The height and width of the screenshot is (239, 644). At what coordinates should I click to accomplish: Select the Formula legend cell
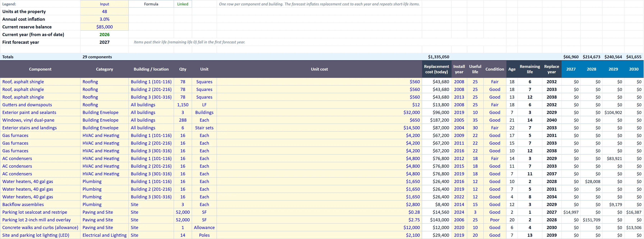pyautogui.click(x=151, y=4)
